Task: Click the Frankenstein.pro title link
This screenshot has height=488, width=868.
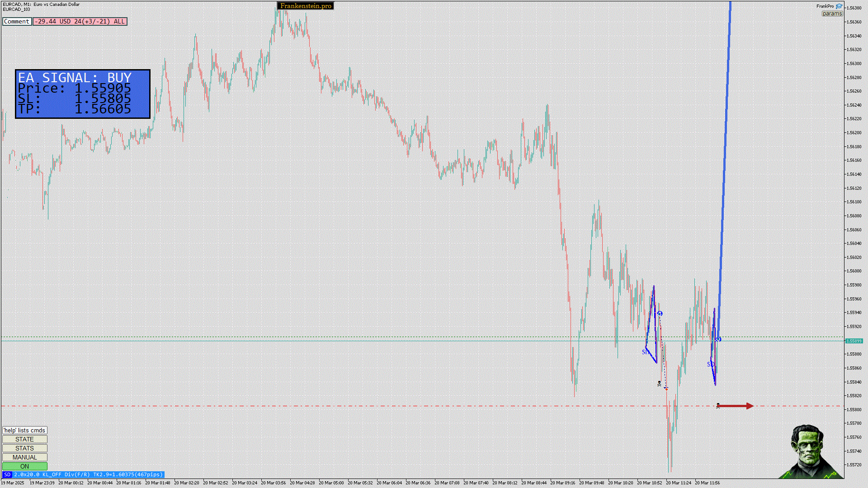Action: (306, 6)
